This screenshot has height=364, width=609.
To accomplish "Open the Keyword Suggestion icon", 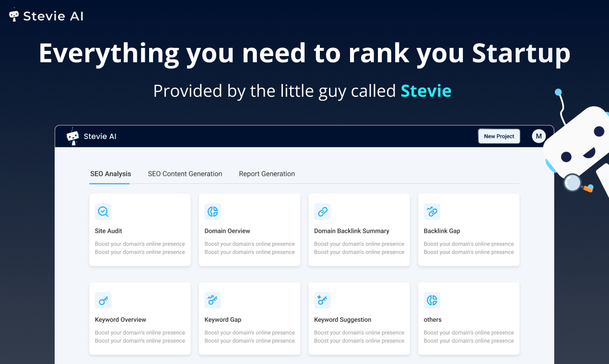I will (x=322, y=300).
